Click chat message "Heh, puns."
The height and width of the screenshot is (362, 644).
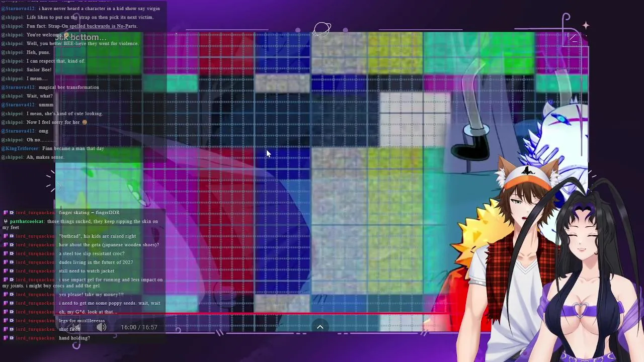point(38,52)
